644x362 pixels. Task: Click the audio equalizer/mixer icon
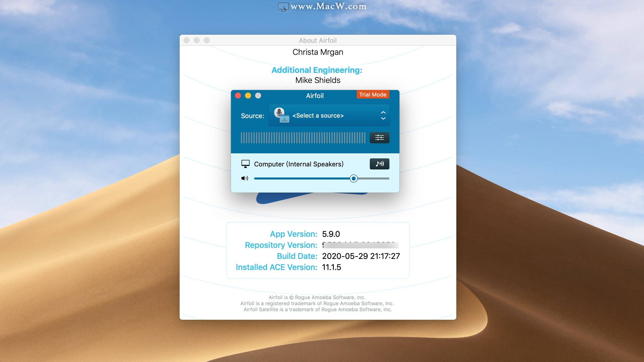(379, 138)
